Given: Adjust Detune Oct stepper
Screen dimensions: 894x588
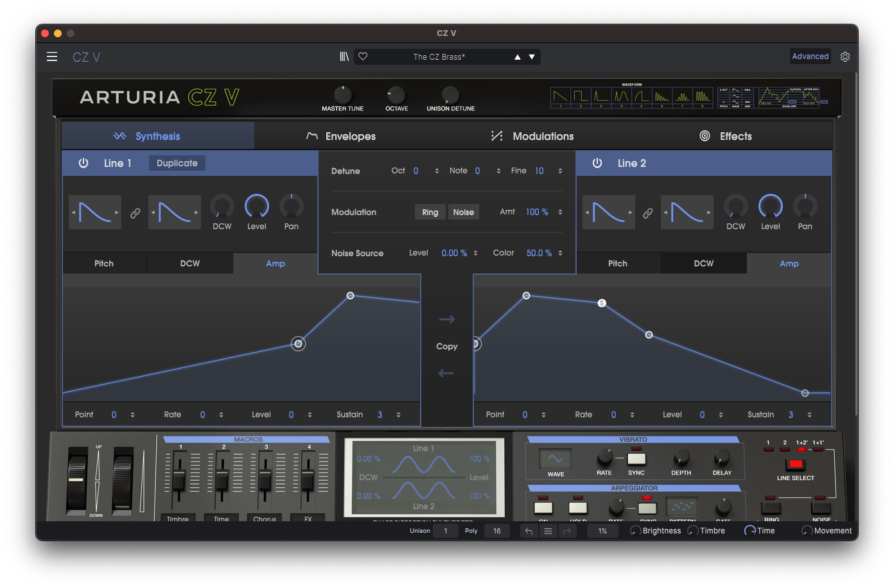Looking at the screenshot, I should (437, 171).
